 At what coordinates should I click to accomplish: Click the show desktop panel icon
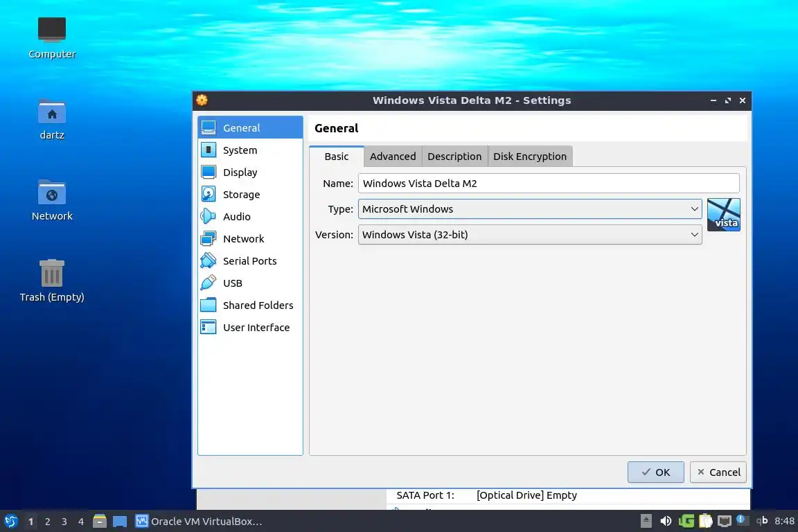[x=120, y=522]
